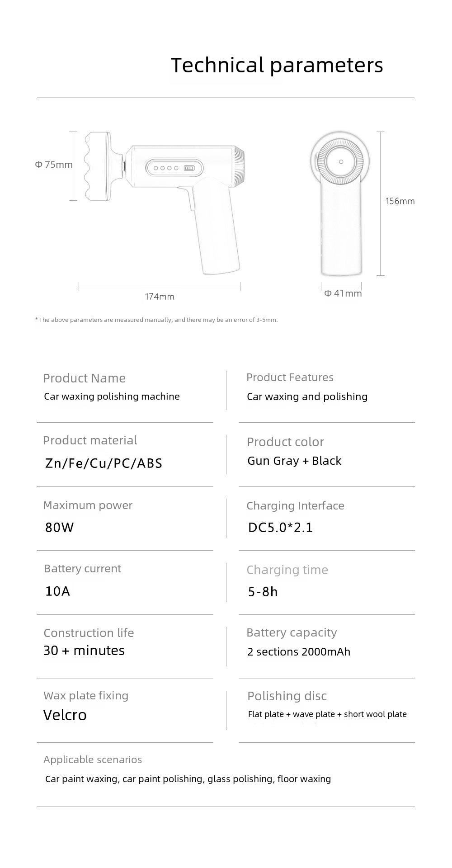
Task: Click the Gun Gray + Black color value
Action: 294,461
